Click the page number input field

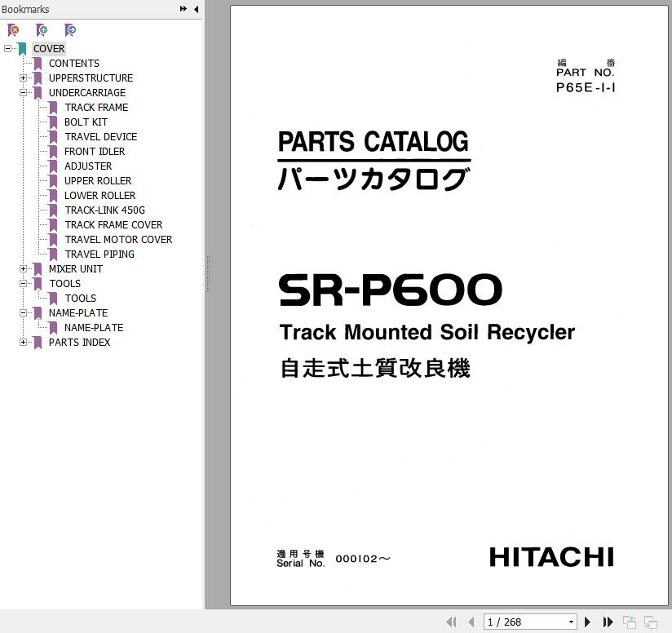[524, 622]
